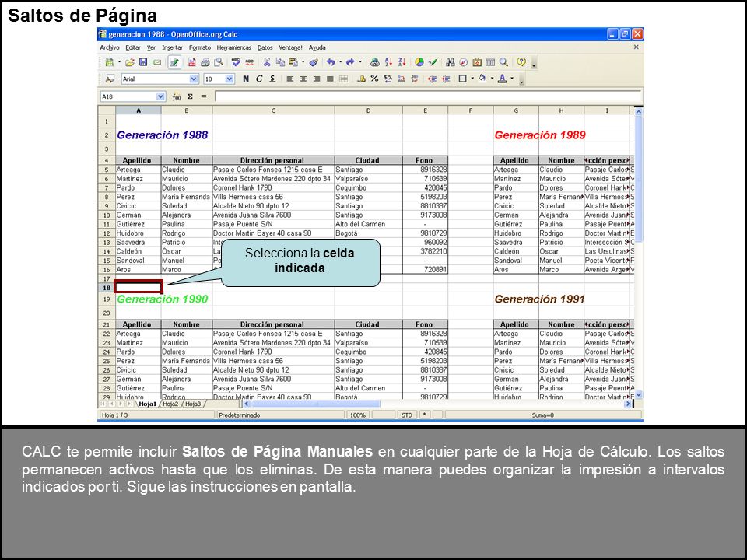Center cell text horizontally

[x=303, y=79]
